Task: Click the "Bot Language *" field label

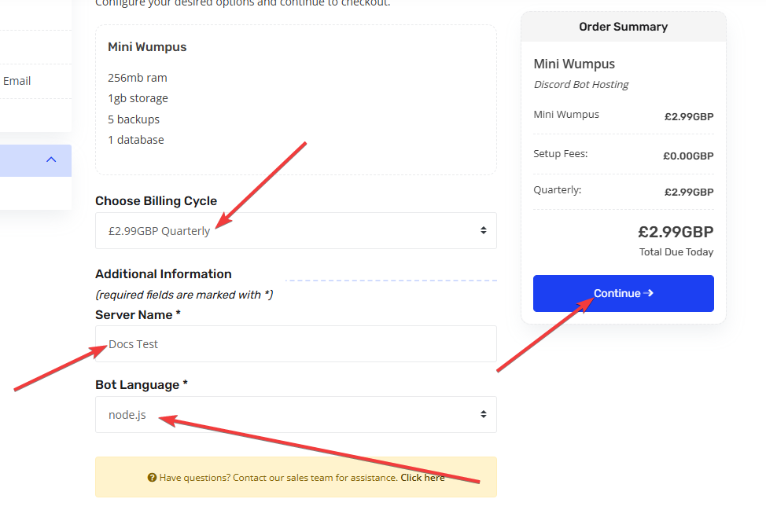Action: tap(142, 385)
